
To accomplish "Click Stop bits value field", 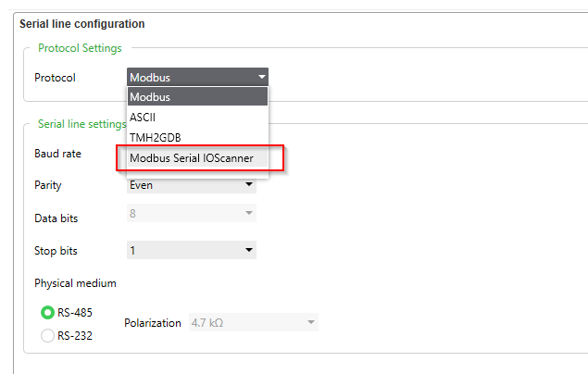I will pos(192,250).
